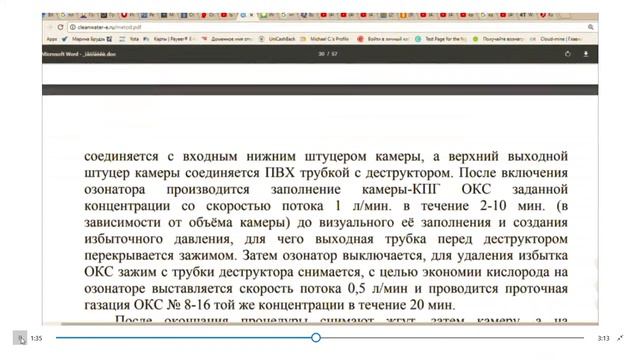Viewport: 640px width, 360px height.
Task: Click the cleanwater address bar URL
Action: 109,27
